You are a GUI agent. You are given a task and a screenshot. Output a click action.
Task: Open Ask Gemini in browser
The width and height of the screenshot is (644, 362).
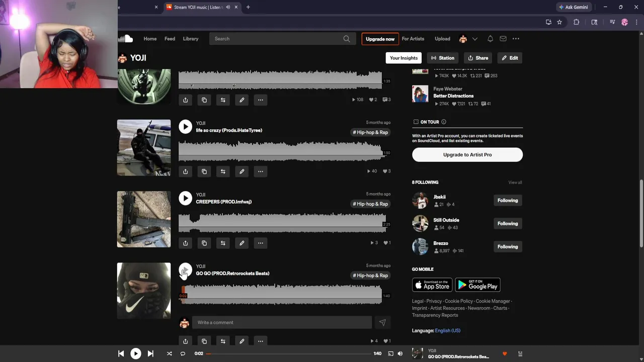point(574,7)
